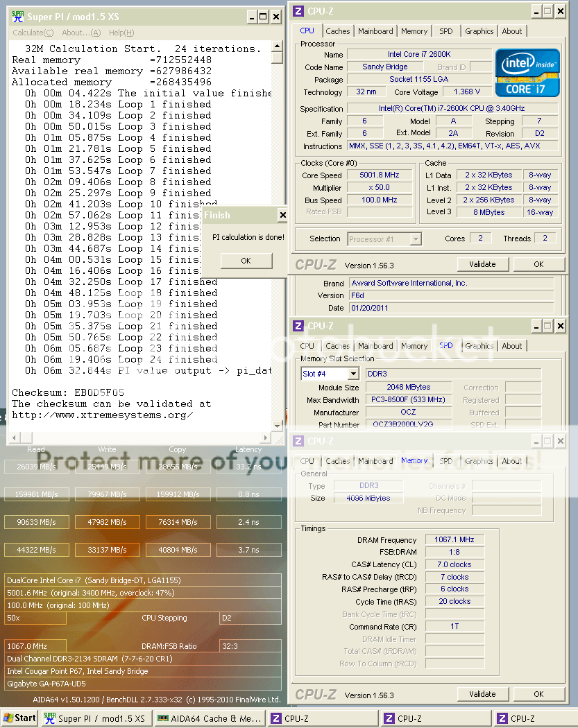This screenshot has width=578, height=728.
Task: Click the Core Speed value 5001.8 MHz
Action: coord(380,175)
